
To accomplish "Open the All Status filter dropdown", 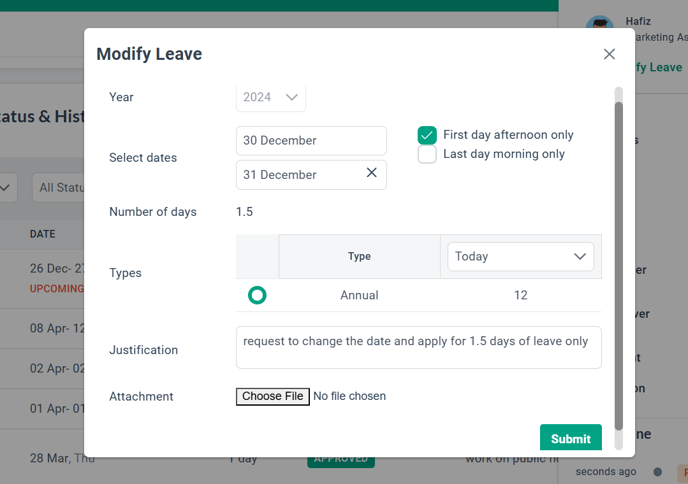I will click(58, 187).
